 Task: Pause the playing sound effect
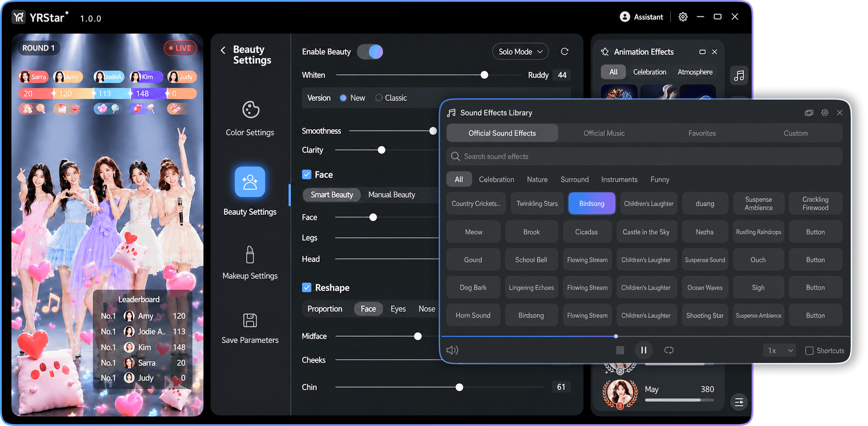coord(644,350)
